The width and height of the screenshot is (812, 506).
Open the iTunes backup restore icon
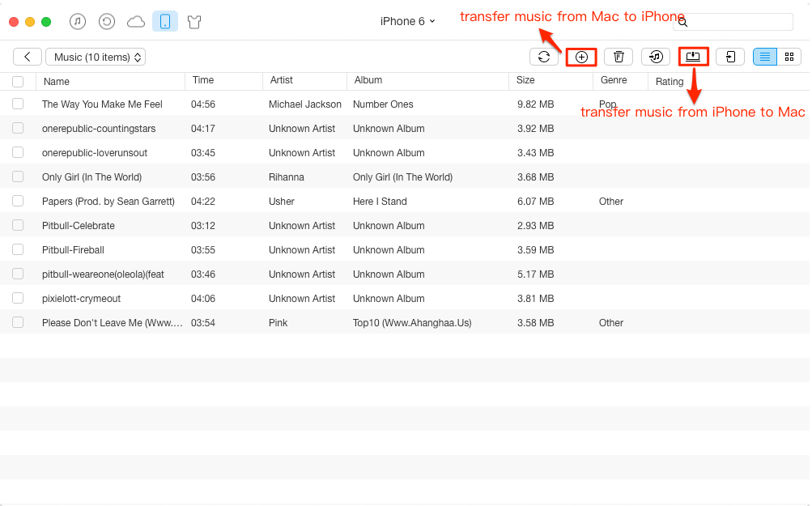(107, 21)
